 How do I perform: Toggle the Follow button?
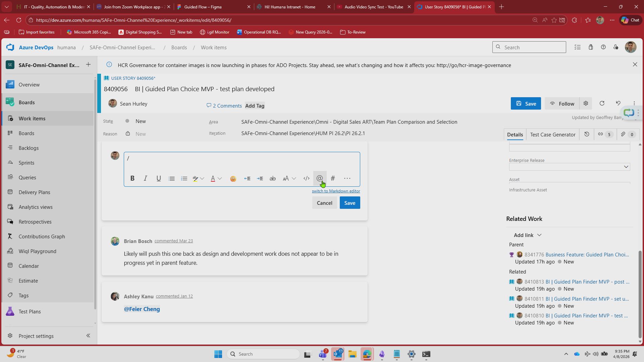tap(562, 104)
